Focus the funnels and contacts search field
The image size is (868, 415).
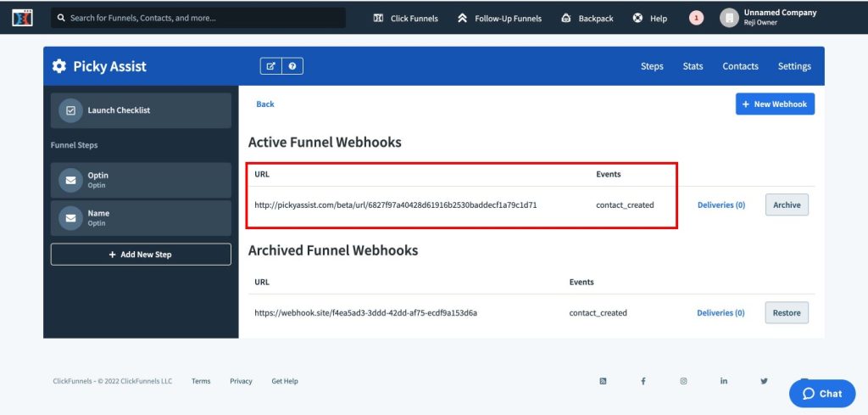[x=198, y=18]
